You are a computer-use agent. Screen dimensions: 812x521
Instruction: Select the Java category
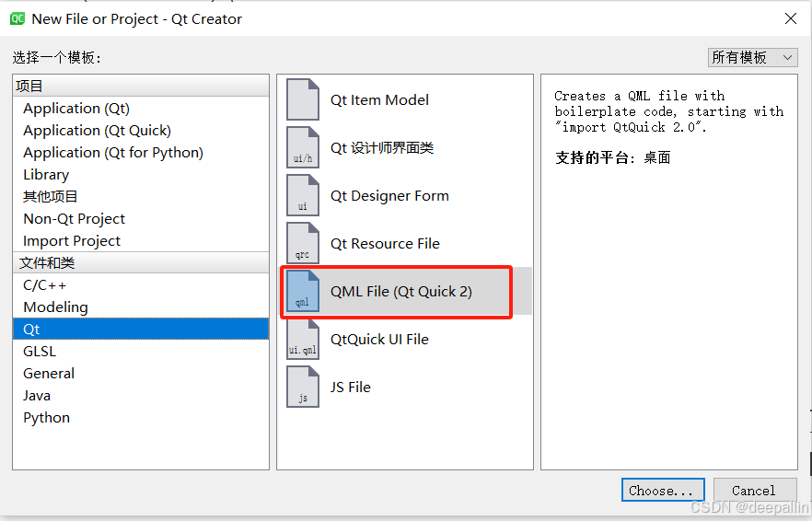[x=141, y=396]
